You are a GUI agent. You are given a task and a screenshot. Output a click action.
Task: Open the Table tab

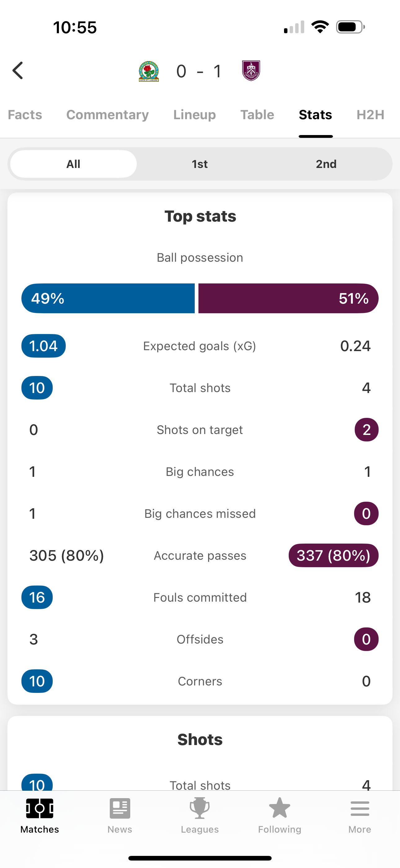point(257,115)
